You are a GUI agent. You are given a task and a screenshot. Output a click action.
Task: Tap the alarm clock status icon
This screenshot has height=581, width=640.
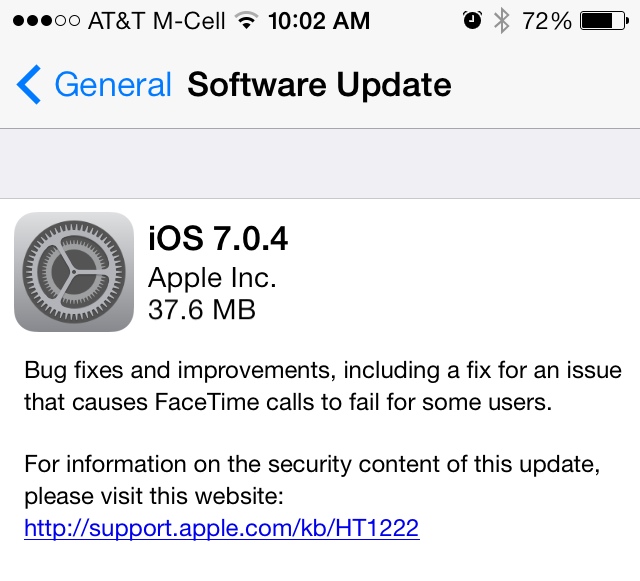coord(472,20)
